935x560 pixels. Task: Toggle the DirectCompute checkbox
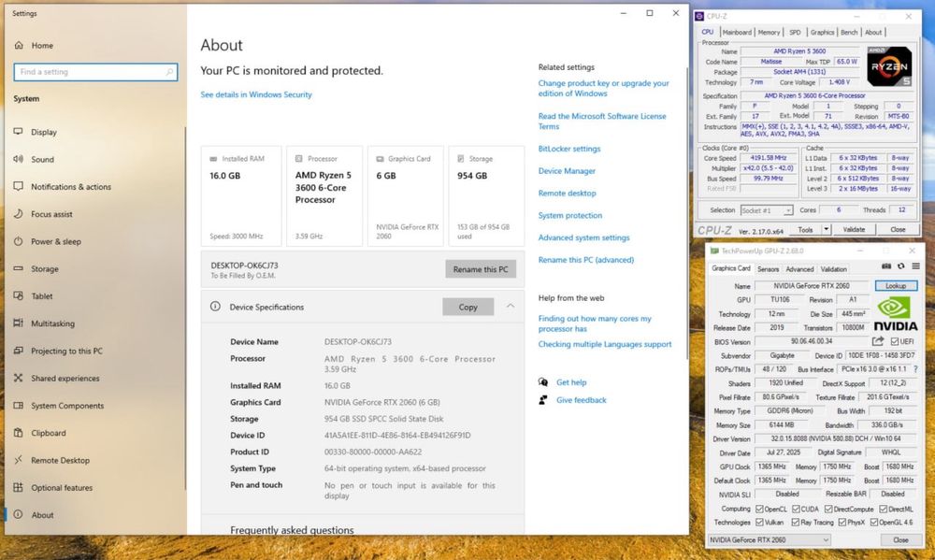[828, 510]
